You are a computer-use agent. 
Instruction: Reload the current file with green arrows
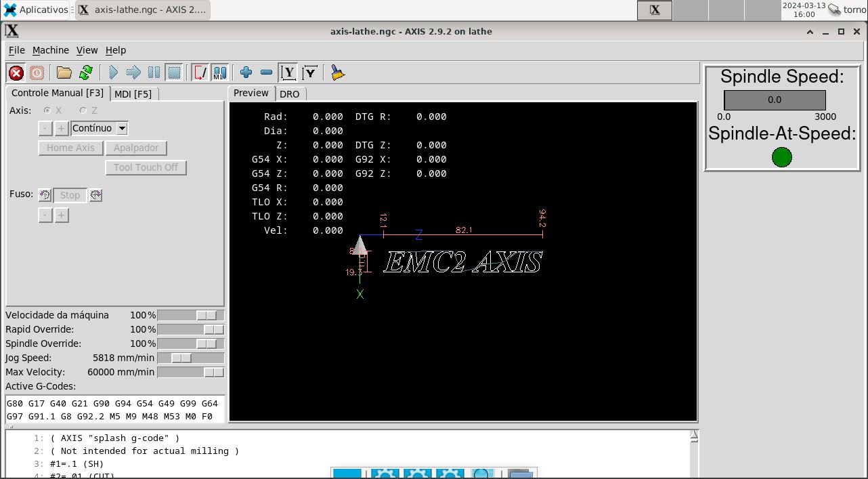point(85,72)
